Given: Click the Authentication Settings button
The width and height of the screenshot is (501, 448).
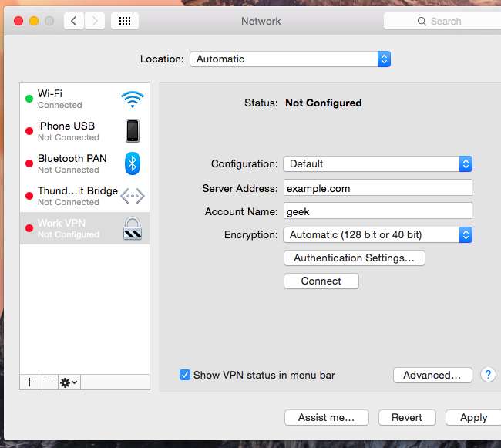Looking at the screenshot, I should 354,258.
